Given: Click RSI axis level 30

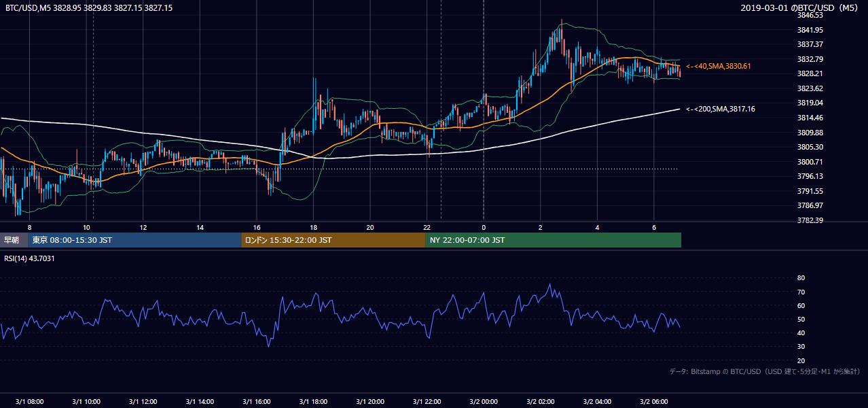Looking at the screenshot, I should tap(801, 347).
